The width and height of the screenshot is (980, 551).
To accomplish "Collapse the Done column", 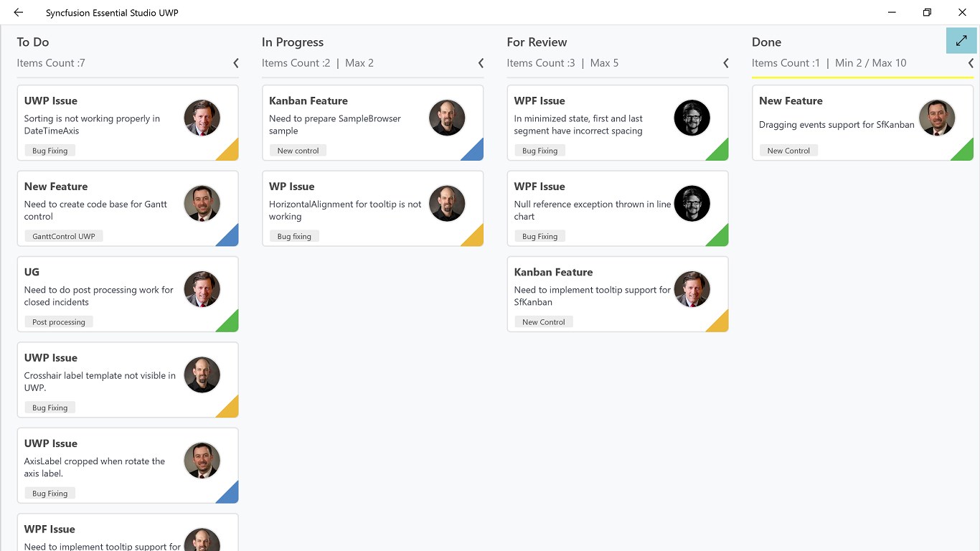I will 971,63.
